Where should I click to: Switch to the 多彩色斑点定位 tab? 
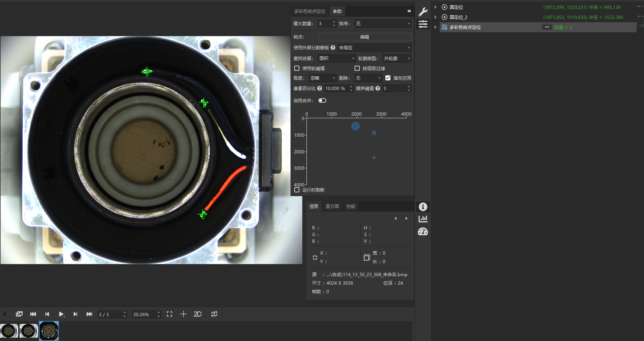coord(310,11)
